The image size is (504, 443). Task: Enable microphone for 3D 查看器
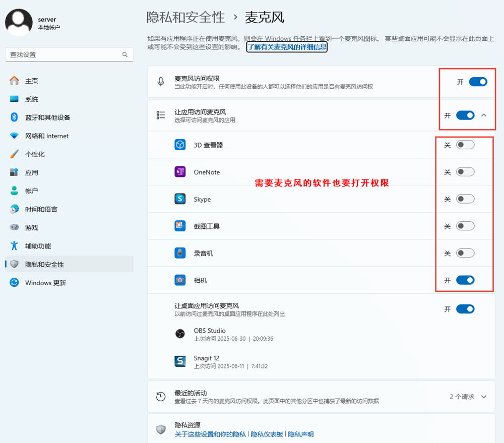pyautogui.click(x=465, y=145)
